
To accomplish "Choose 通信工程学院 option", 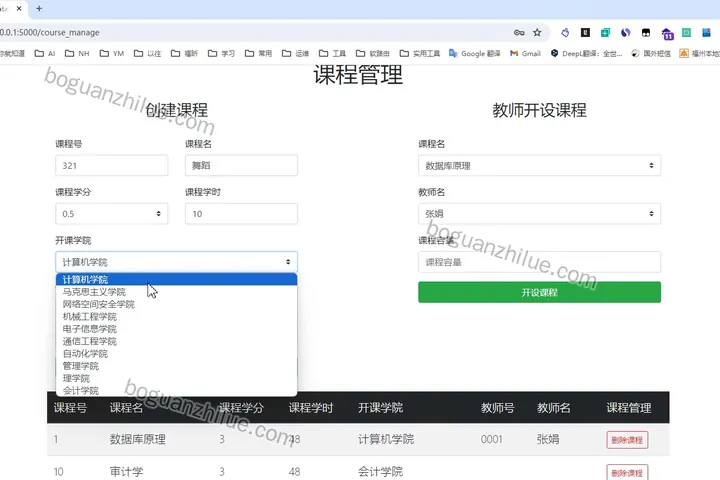I will click(176, 341).
